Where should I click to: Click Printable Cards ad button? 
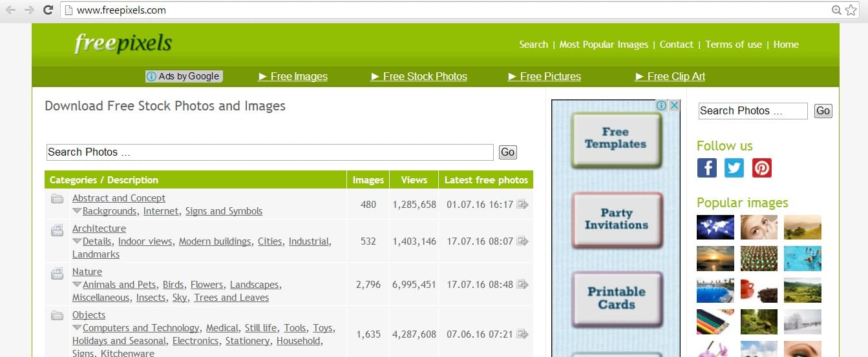(616, 298)
